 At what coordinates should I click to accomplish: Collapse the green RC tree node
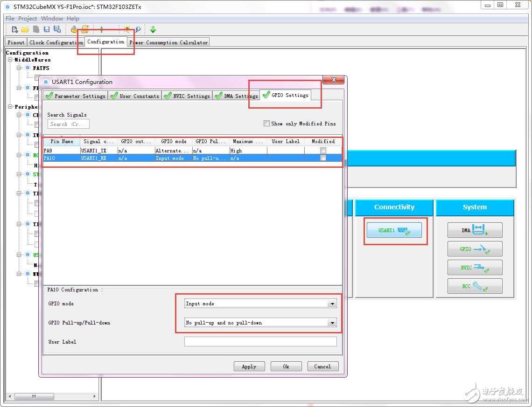tap(19, 155)
